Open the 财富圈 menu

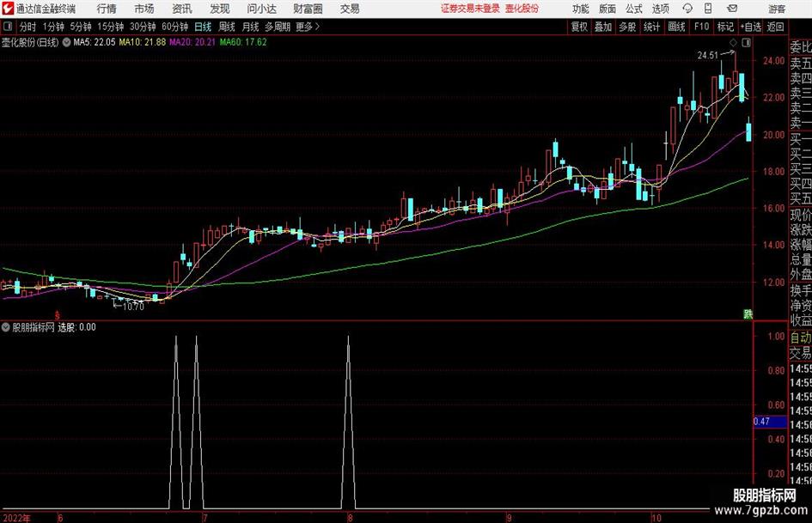click(x=308, y=9)
